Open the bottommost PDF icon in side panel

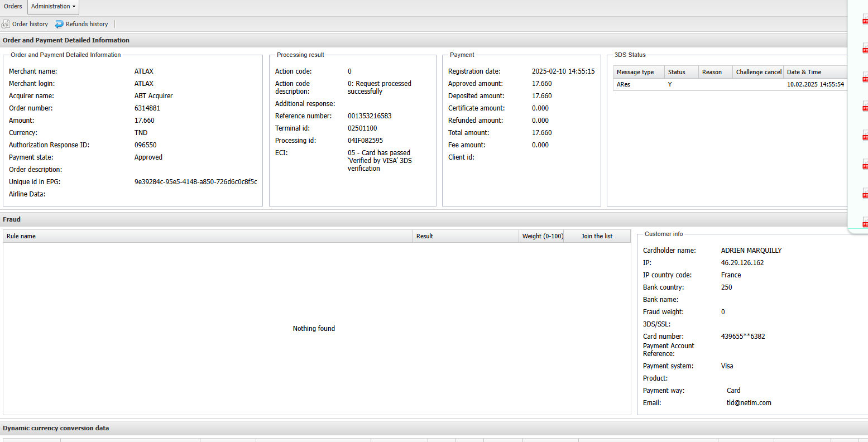pyautogui.click(x=865, y=223)
